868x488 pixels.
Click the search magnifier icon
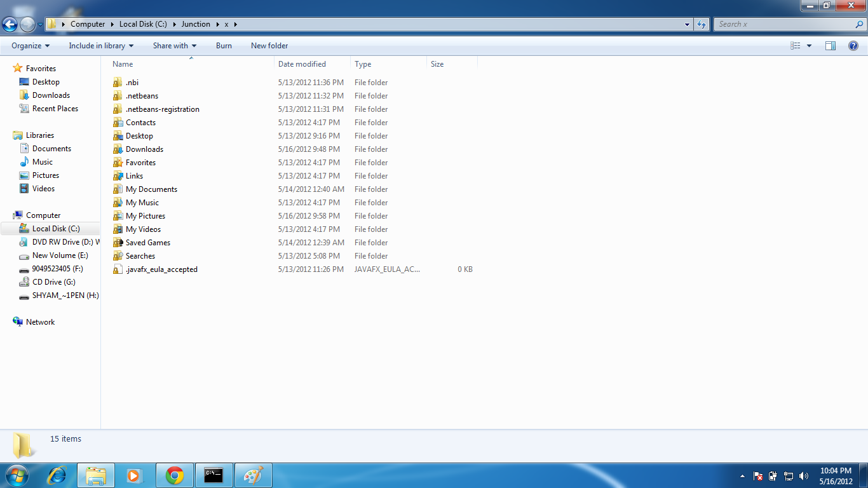click(859, 24)
